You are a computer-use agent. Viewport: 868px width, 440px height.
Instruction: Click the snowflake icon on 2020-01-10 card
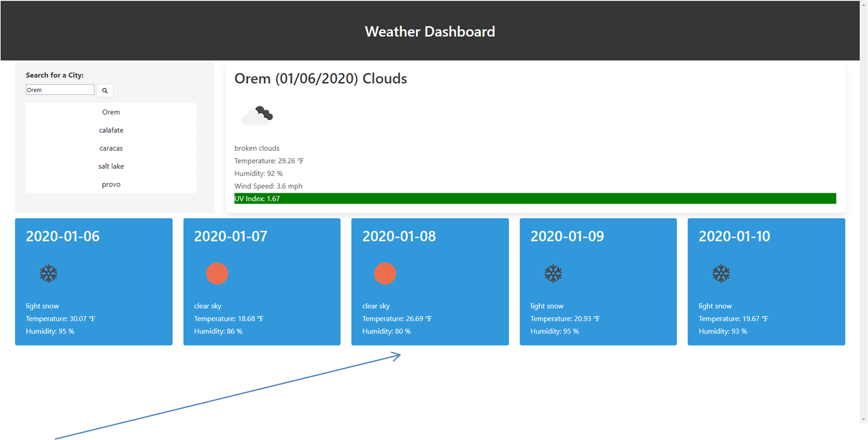pyautogui.click(x=721, y=274)
